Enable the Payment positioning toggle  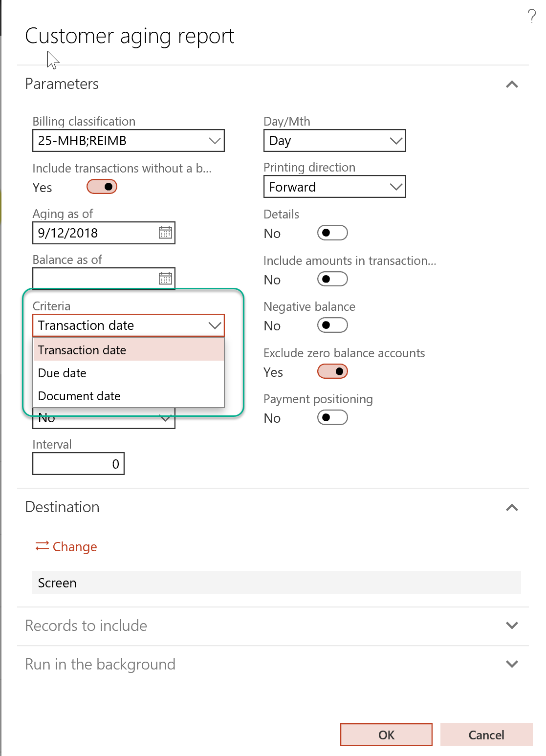pyautogui.click(x=332, y=418)
